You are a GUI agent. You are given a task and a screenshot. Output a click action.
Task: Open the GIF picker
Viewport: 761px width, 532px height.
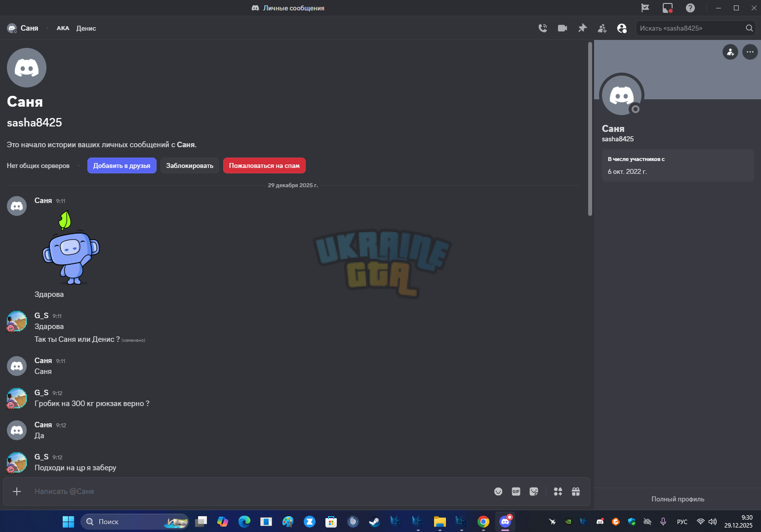[516, 491]
